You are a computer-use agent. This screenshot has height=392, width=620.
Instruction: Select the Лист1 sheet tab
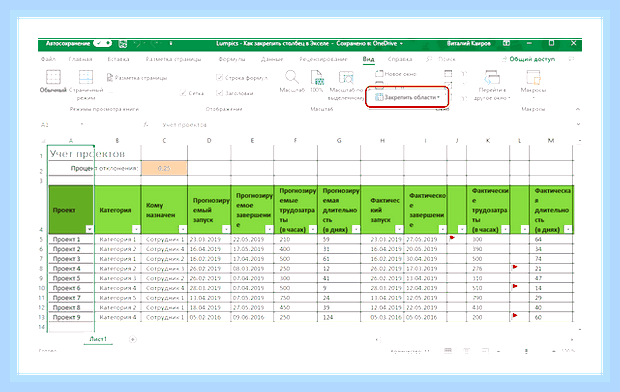98,339
